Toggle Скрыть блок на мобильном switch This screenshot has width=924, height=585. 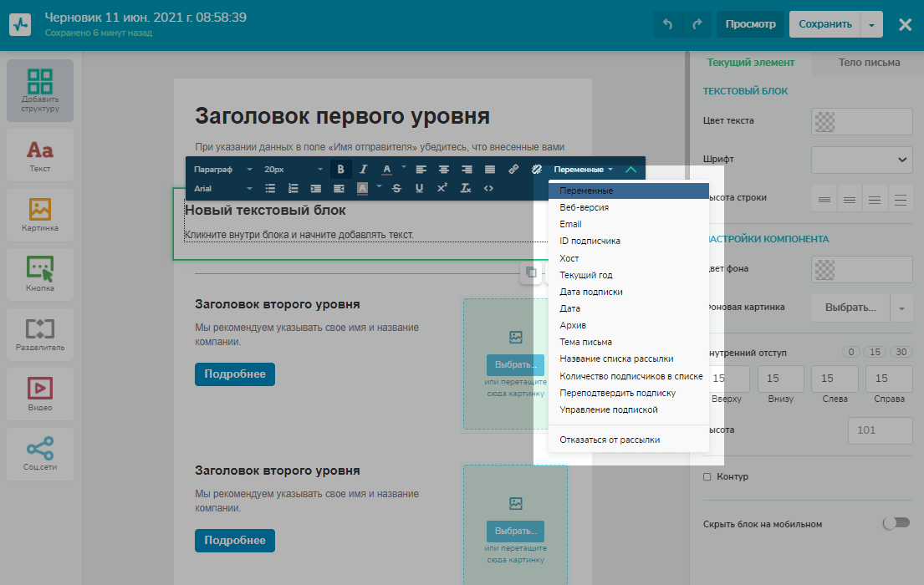coord(896,523)
